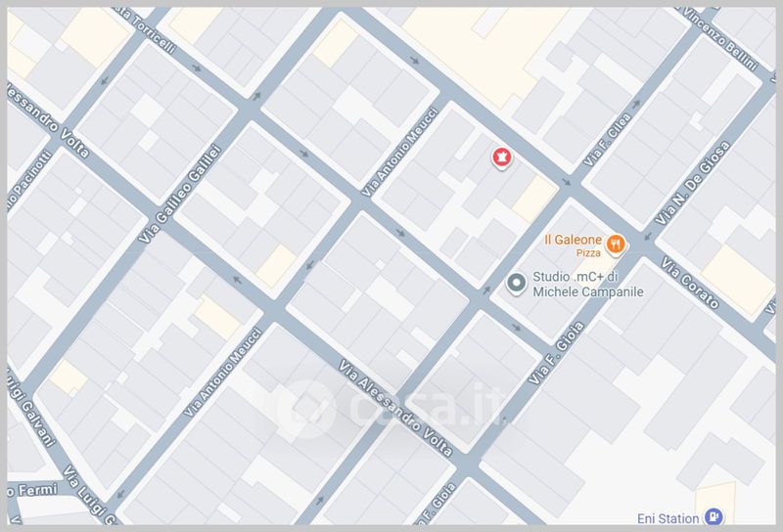Click Via Antonio Meucci label by red marker
The image size is (783, 532).
(x=400, y=152)
